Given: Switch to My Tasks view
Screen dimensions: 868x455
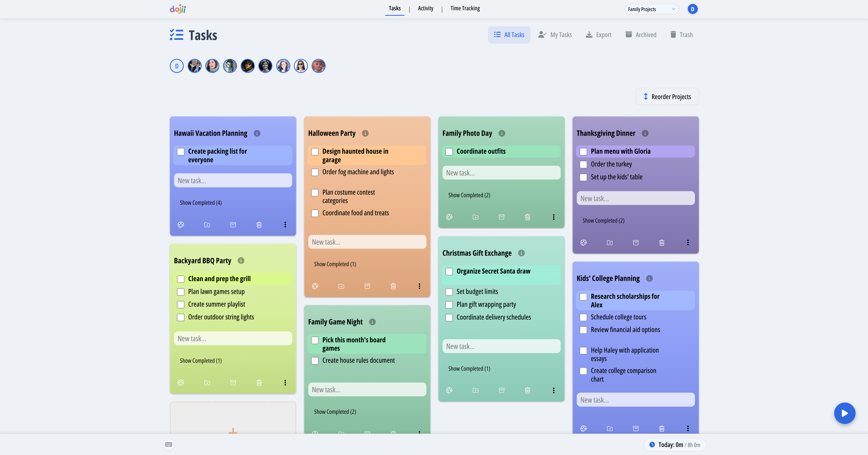Looking at the screenshot, I should tap(555, 34).
